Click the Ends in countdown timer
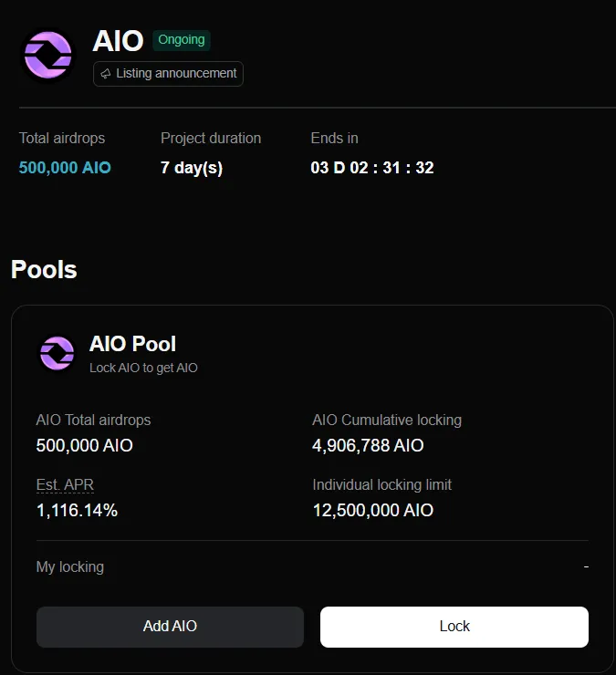Image resolution: width=616 pixels, height=675 pixels. point(371,168)
